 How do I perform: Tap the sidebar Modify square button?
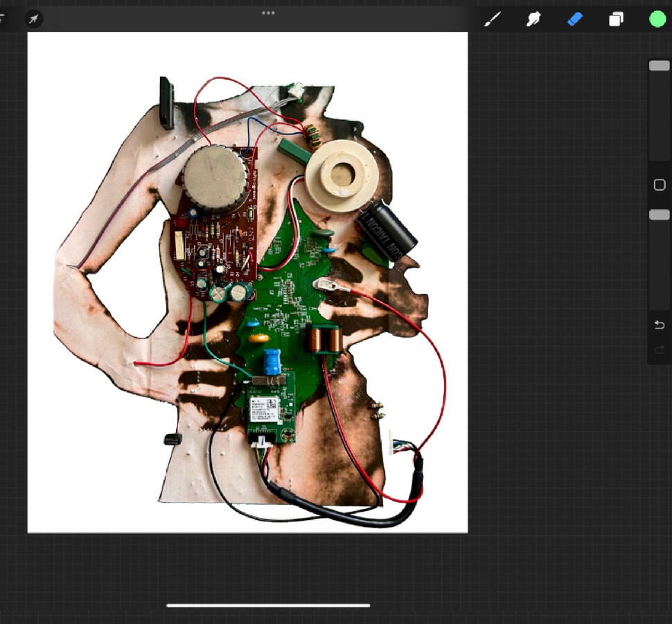(659, 184)
